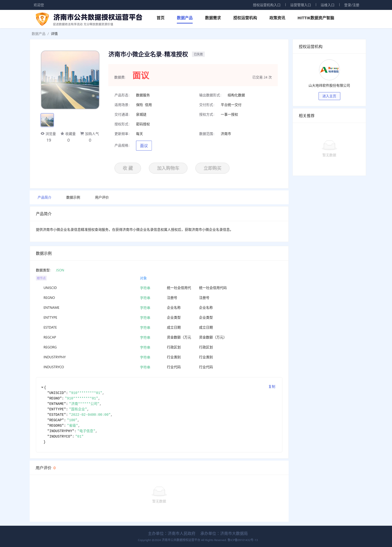Click the ENTNAME field row name
The image size is (392, 547).
pos(51,308)
